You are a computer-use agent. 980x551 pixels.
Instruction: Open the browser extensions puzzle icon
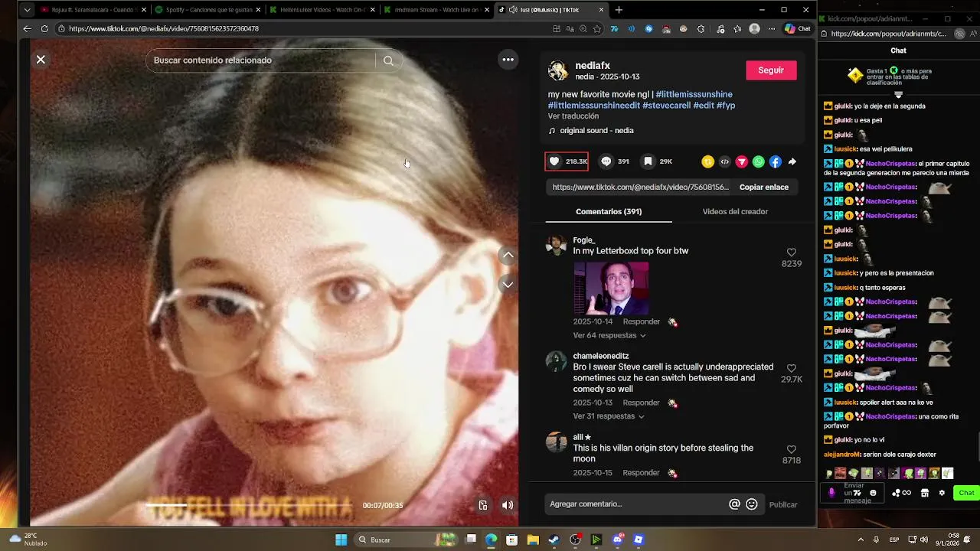[x=701, y=29]
